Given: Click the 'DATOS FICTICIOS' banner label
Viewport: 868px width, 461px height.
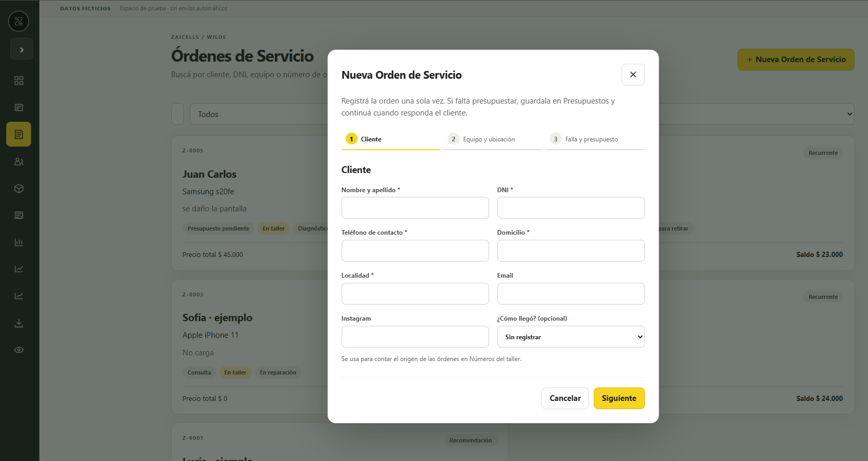Looking at the screenshot, I should (85, 8).
